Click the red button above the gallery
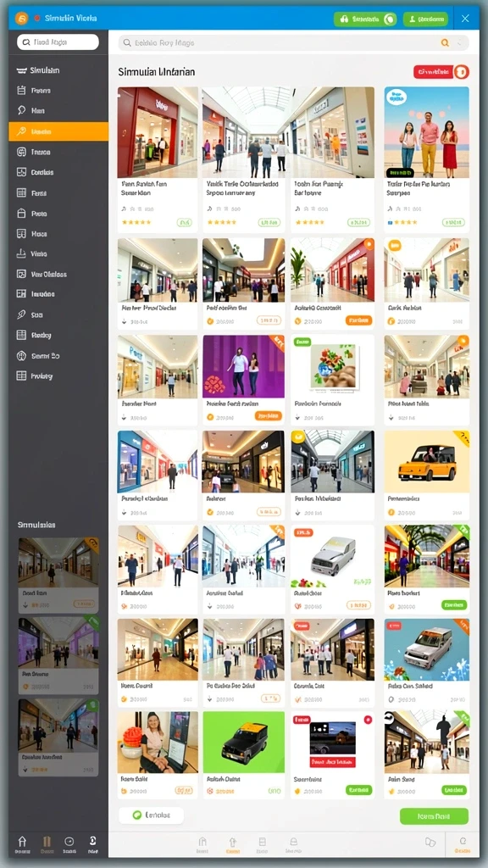Viewport: 488px width, 868px height. coord(433,71)
